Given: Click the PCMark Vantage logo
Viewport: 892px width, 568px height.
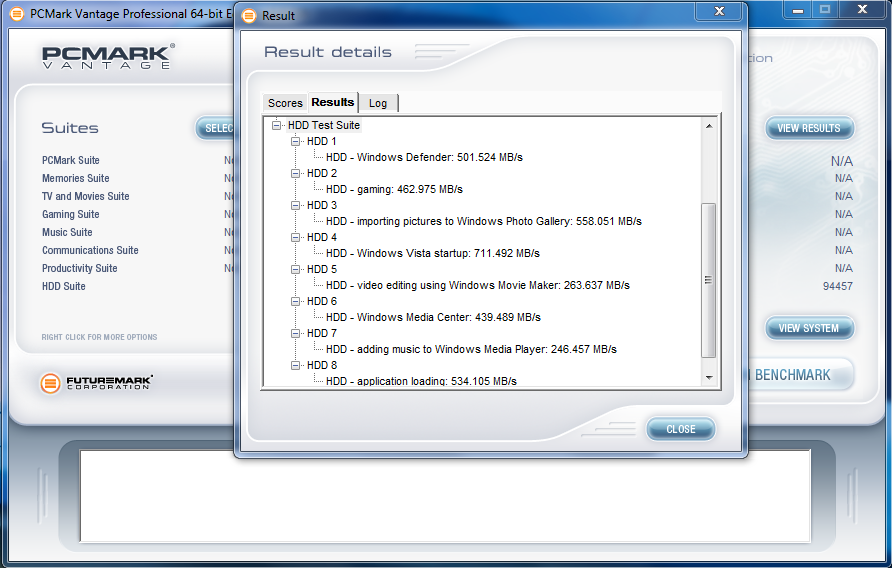Looking at the screenshot, I should [108, 57].
